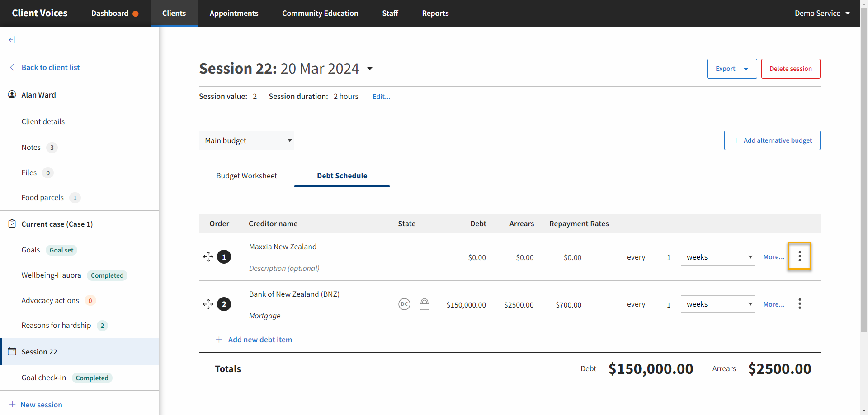Open Food parcels in the sidebar
This screenshot has width=868, height=415.
point(42,197)
